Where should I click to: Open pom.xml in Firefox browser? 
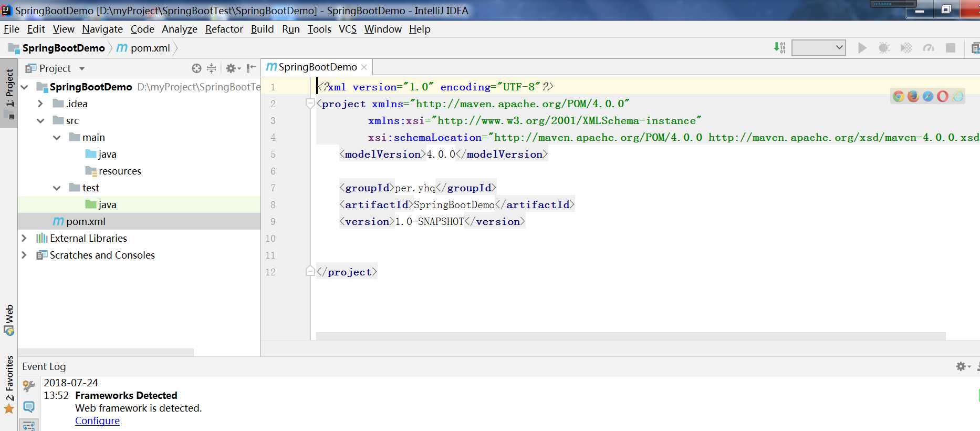pyautogui.click(x=913, y=96)
